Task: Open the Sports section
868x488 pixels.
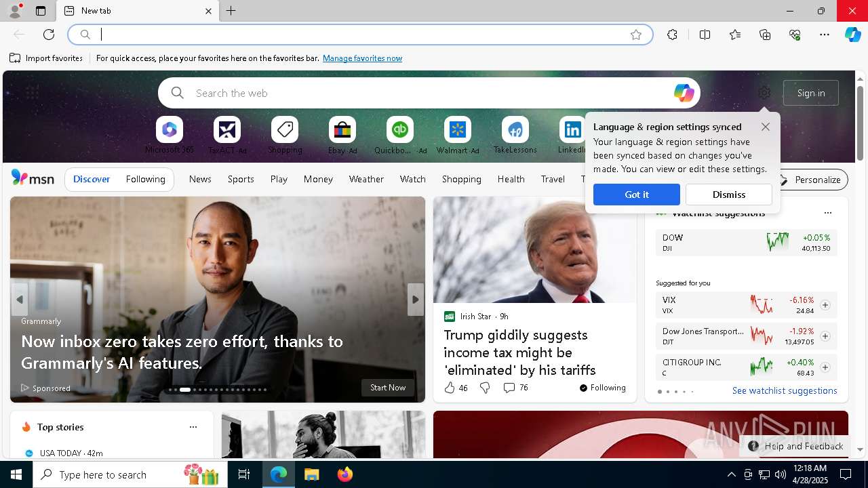Action: pyautogui.click(x=241, y=179)
